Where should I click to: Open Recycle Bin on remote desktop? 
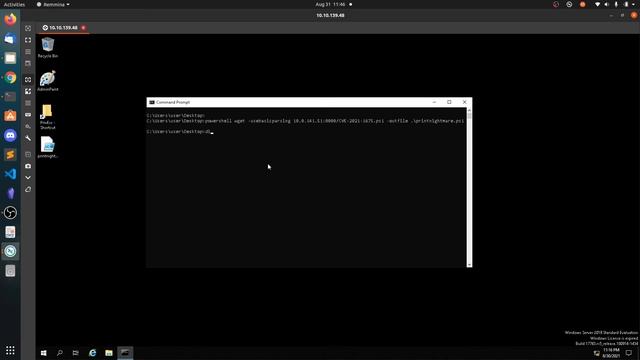click(x=48, y=48)
